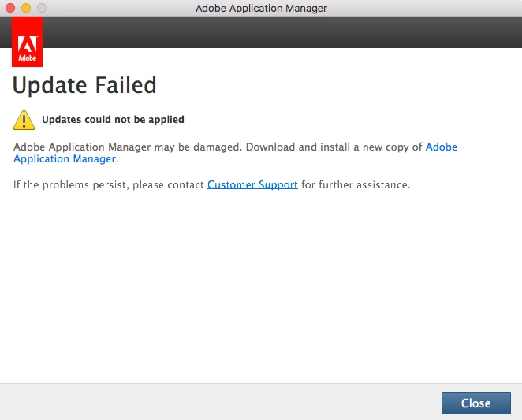Image resolution: width=522 pixels, height=420 pixels.
Task: Click the bold 'Updates could not be applied' message
Action: coord(113,120)
